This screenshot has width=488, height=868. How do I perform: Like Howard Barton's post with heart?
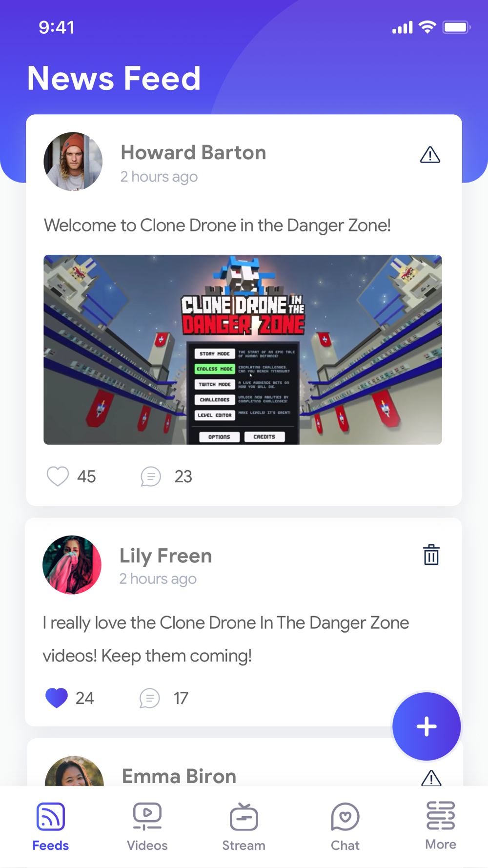58,476
